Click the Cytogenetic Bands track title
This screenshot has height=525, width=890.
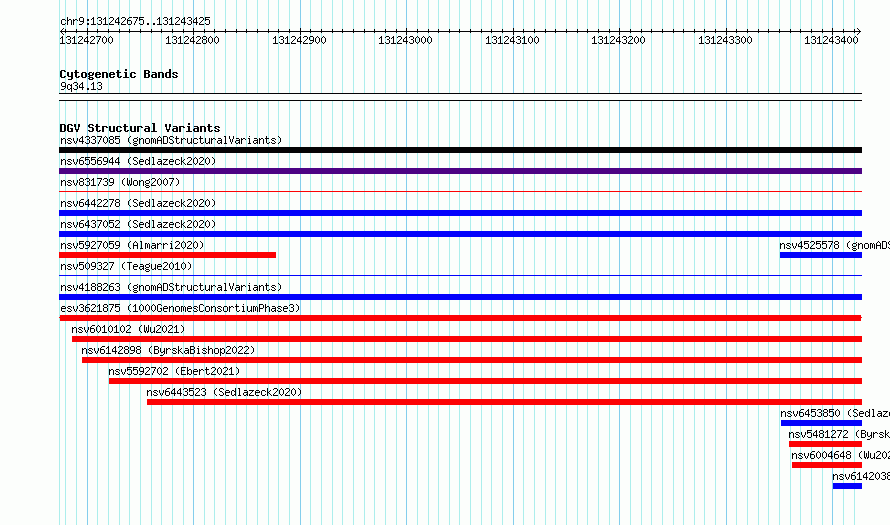(x=119, y=74)
